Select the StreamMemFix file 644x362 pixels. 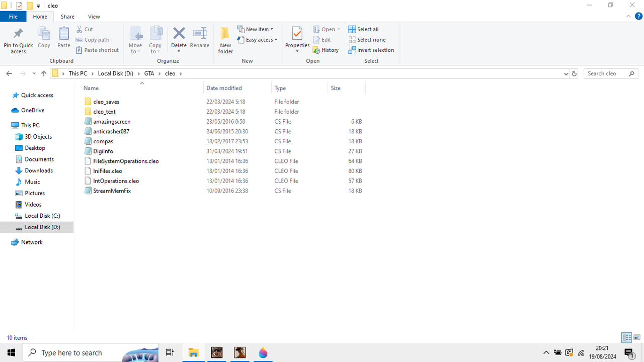click(112, 191)
